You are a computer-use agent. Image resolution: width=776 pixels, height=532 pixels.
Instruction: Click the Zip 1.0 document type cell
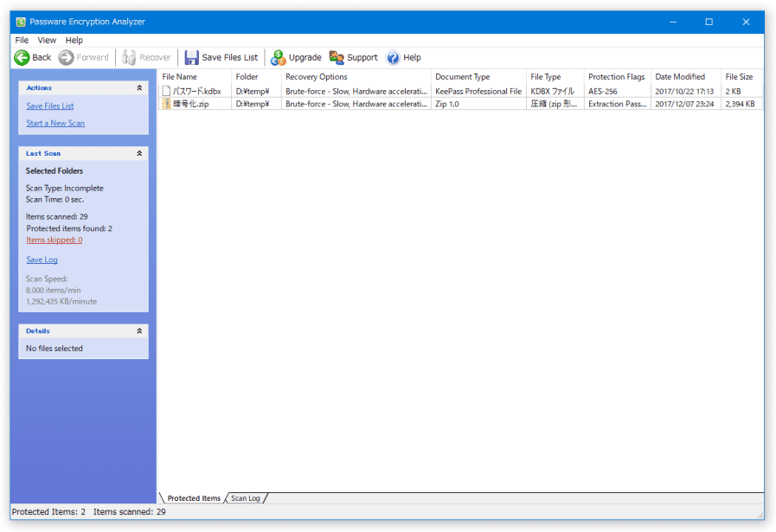click(447, 104)
